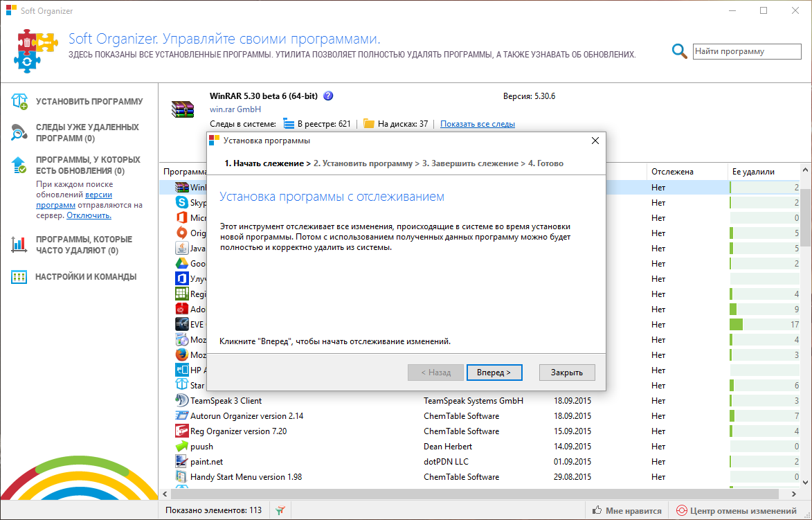The image size is (812, 520).
Task: Click the 29.08.2015 date cell
Action: pos(572,476)
